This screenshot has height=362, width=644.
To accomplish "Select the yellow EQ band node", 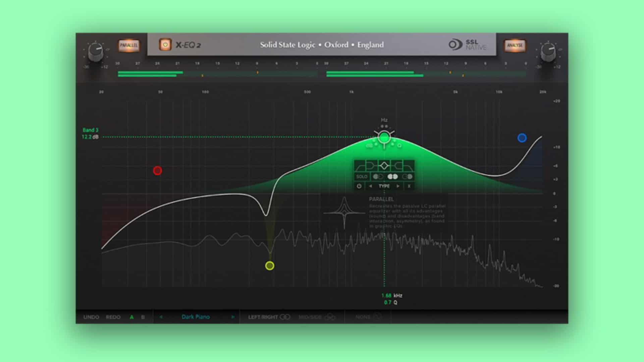I will [270, 266].
